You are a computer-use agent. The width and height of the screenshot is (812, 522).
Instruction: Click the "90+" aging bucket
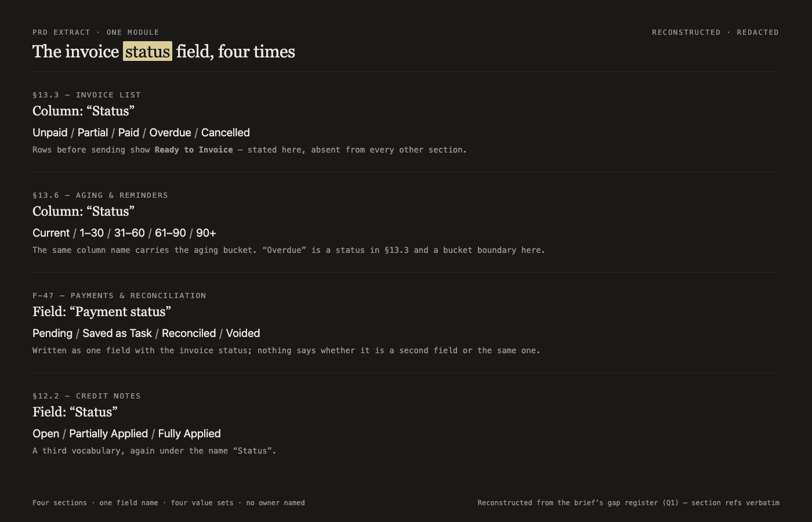[x=206, y=233]
